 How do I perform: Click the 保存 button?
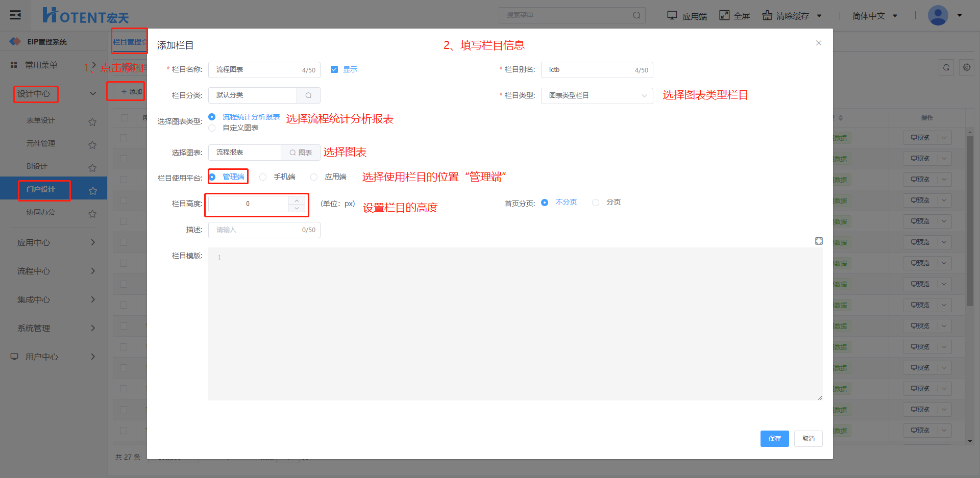click(x=774, y=439)
